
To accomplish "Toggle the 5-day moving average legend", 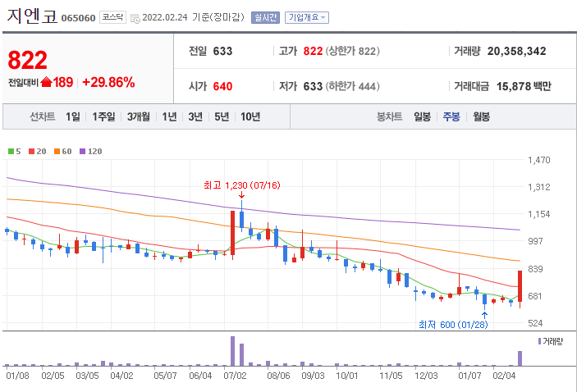I will coord(14,151).
